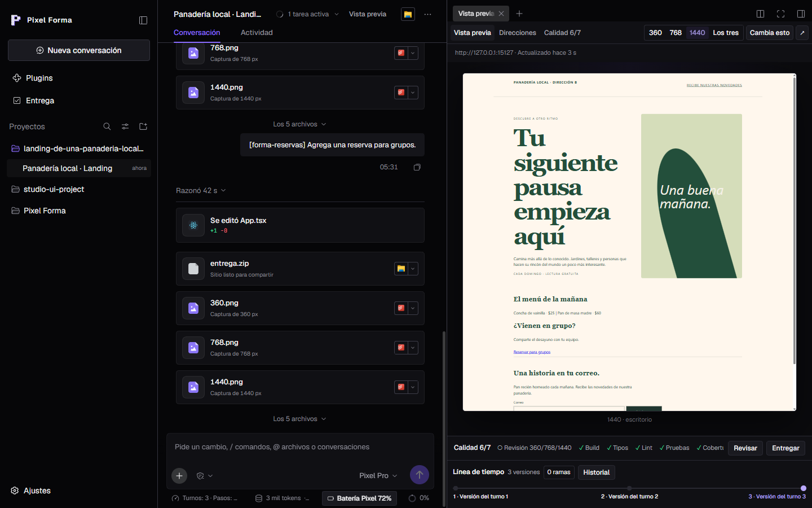
Task: Switch to the Actividad tab
Action: click(x=257, y=33)
